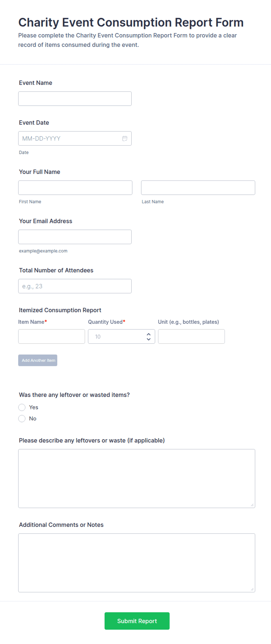Click the Additional Comments or Notes textarea
This screenshot has width=271, height=644.
pyautogui.click(x=137, y=563)
